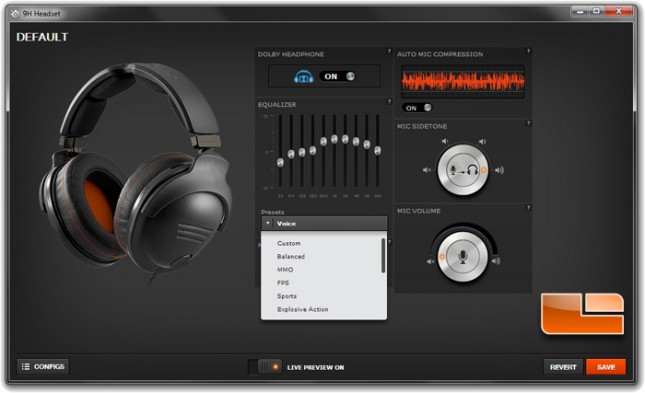Screen dimensions: 645x393
Task: Click mic volume mute speaker icon
Action: coord(430,261)
